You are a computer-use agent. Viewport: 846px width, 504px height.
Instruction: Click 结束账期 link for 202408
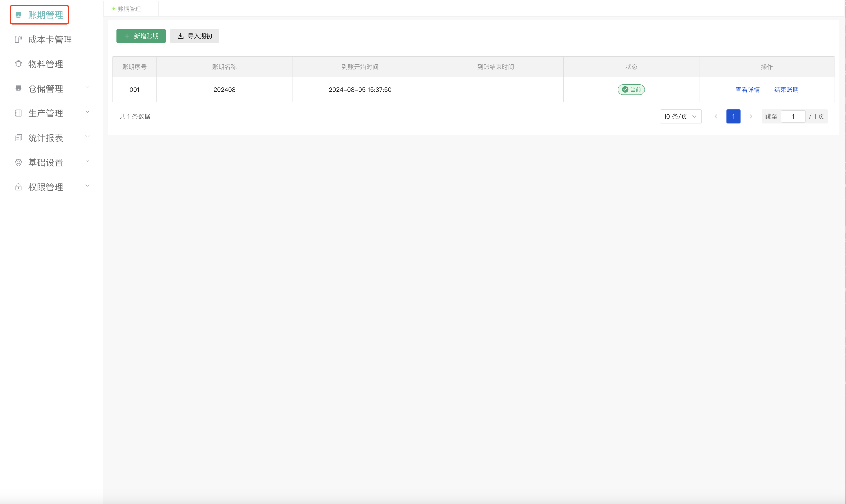(786, 90)
